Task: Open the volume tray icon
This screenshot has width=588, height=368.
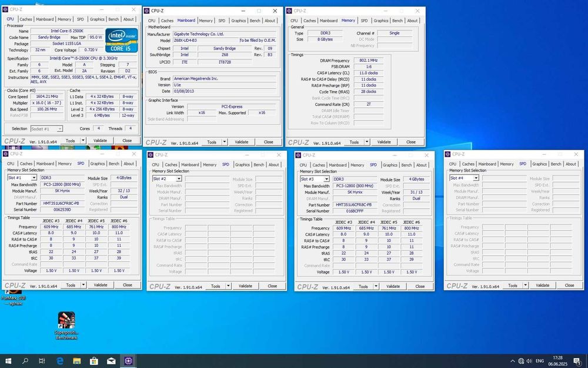Action: [x=529, y=361]
